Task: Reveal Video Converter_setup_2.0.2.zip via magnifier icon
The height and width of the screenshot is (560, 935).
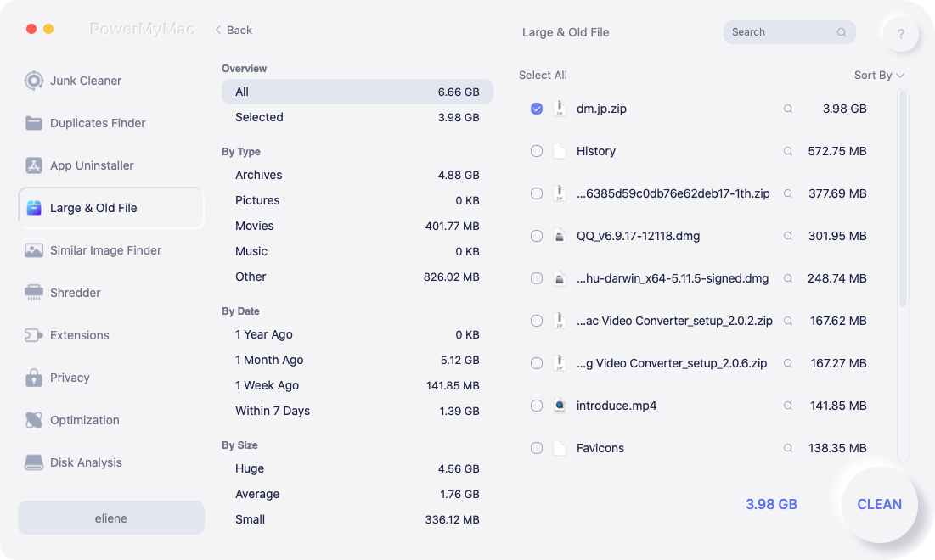Action: 788,321
